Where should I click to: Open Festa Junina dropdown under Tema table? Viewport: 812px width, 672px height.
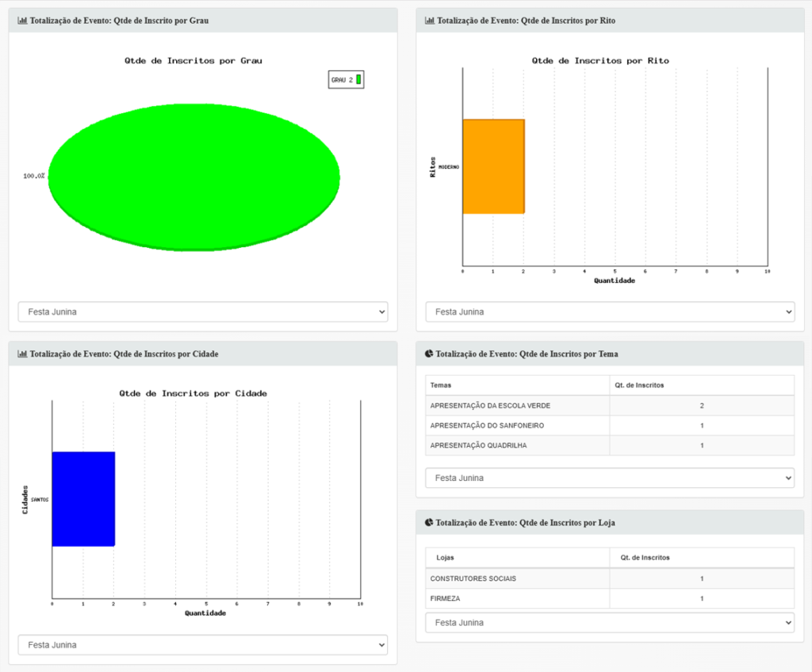tap(610, 478)
